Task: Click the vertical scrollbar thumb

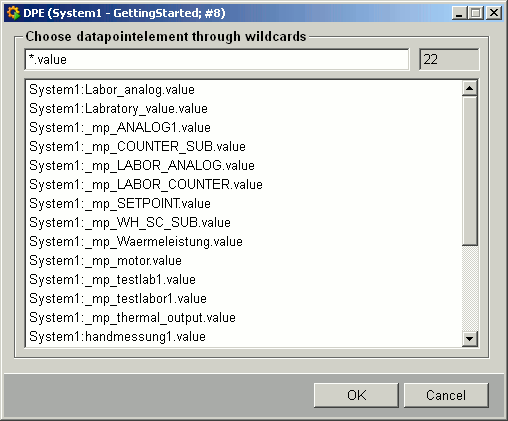Action: (x=470, y=171)
